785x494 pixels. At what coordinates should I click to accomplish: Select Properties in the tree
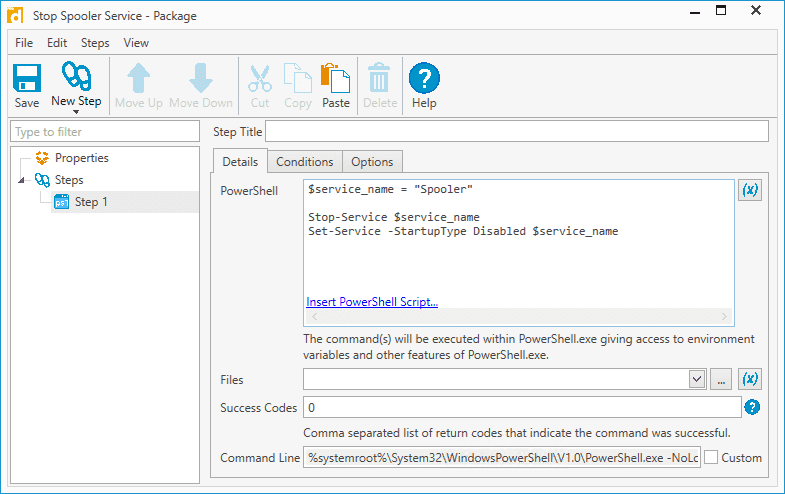82,158
